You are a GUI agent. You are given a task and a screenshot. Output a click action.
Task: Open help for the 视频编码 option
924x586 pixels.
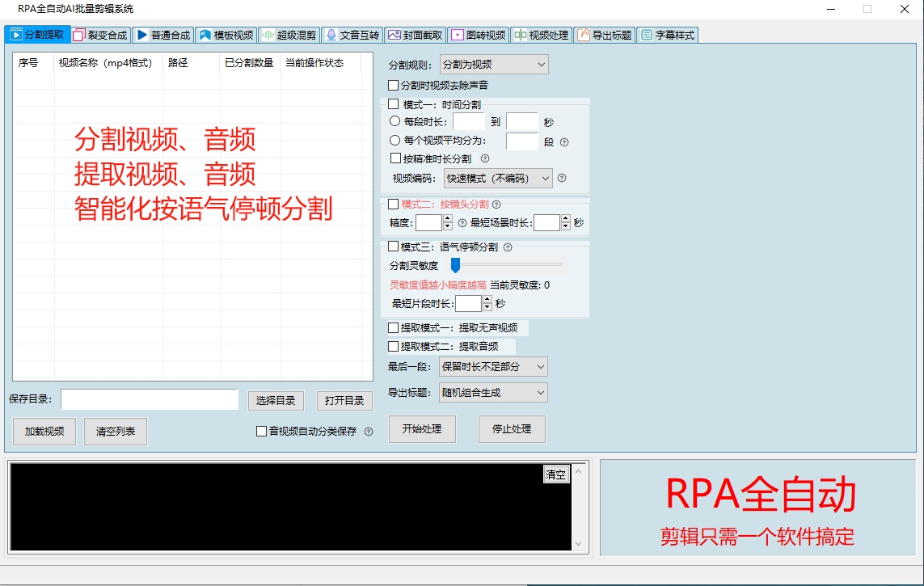point(560,178)
